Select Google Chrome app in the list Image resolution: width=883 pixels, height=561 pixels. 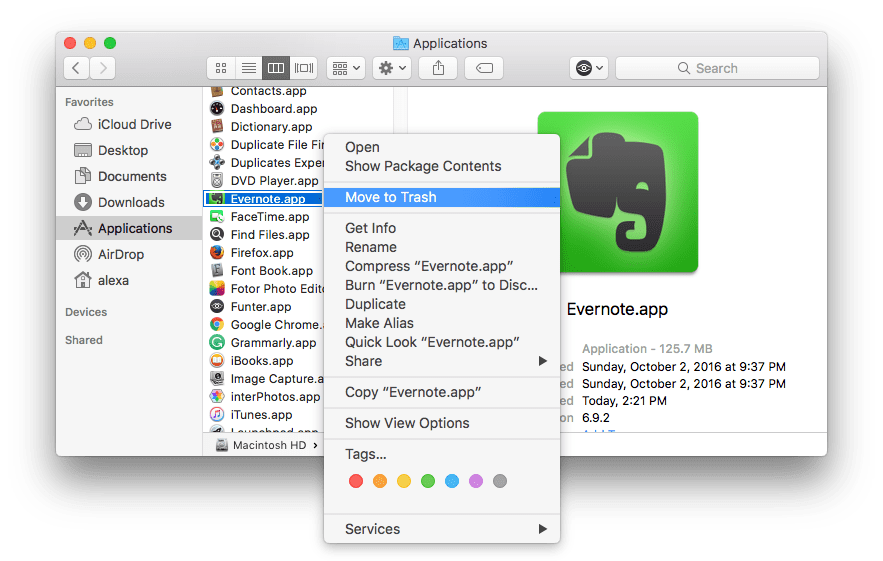266,325
